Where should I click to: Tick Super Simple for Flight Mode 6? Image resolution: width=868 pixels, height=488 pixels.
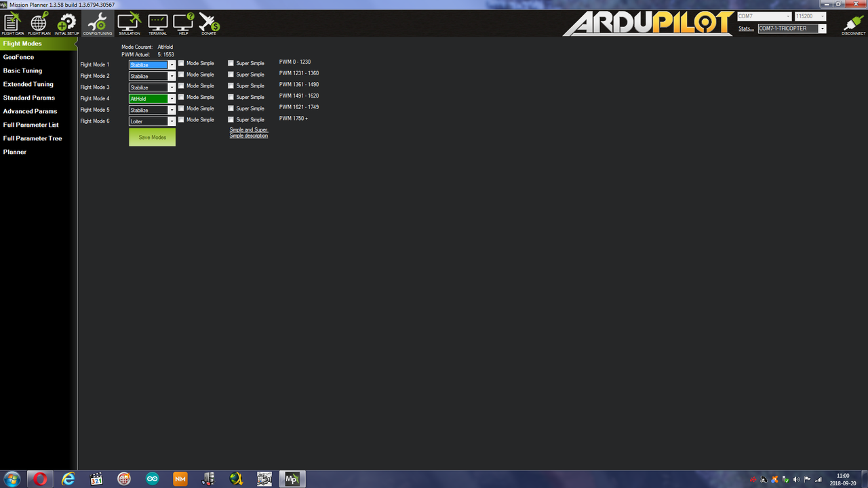pos(231,120)
